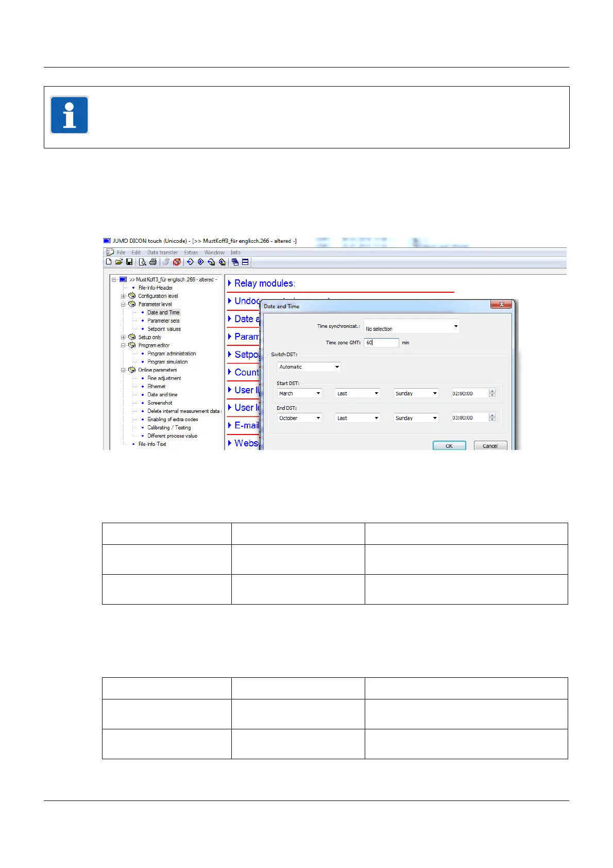
Task: Open the Start DST week Last dropdown
Action: point(357,393)
